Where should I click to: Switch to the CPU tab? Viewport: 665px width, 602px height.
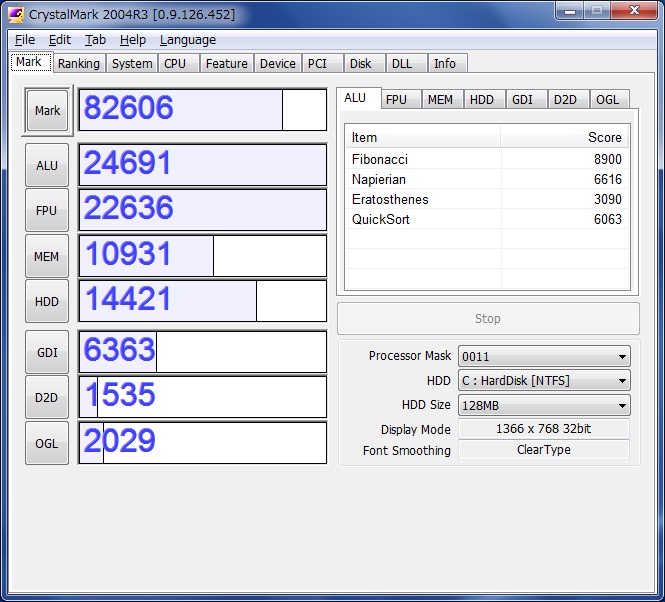(179, 64)
